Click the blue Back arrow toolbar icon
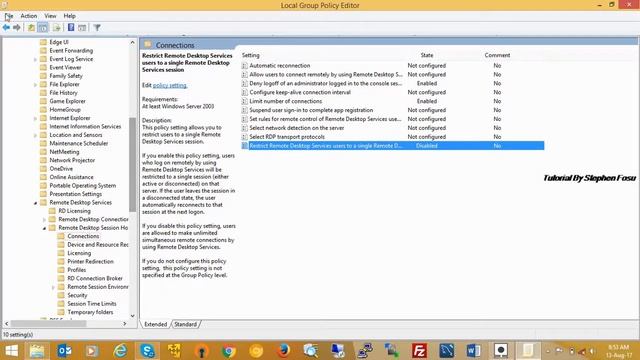The image size is (640, 360). coord(6,27)
